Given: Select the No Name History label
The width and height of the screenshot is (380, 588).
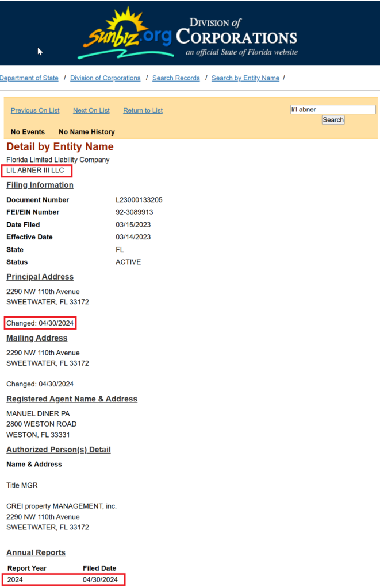Looking at the screenshot, I should [x=87, y=132].
